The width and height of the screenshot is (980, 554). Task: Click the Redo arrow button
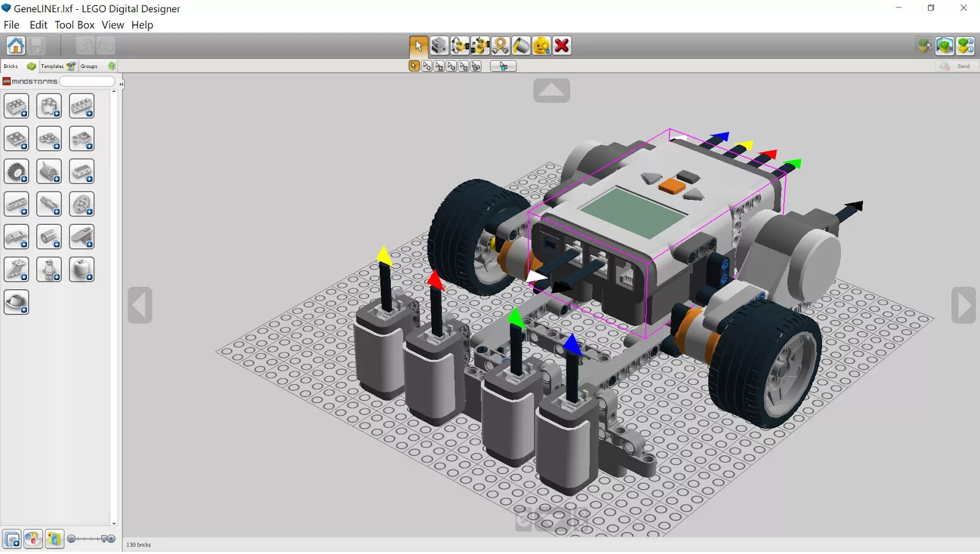click(105, 46)
